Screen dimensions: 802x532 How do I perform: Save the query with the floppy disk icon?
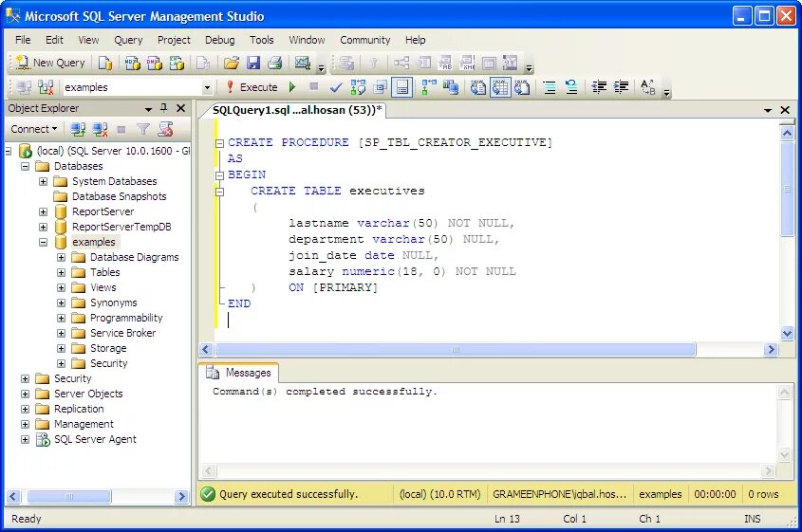(253, 63)
